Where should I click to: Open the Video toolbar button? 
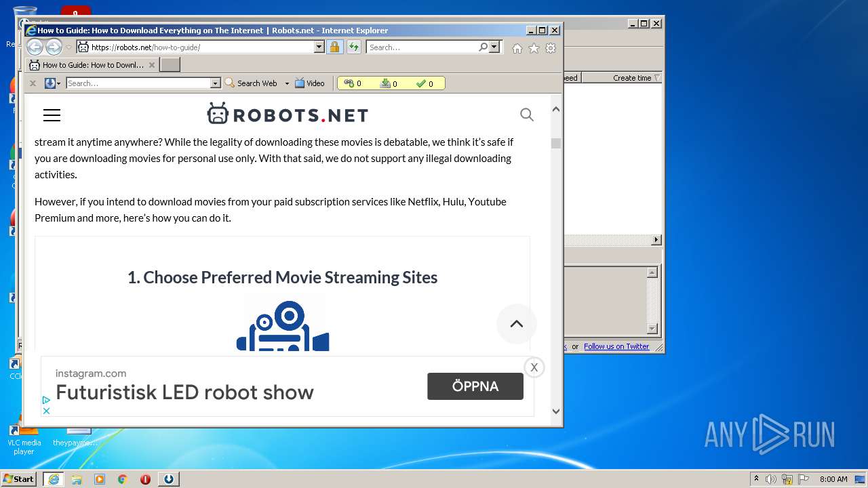pyautogui.click(x=310, y=83)
